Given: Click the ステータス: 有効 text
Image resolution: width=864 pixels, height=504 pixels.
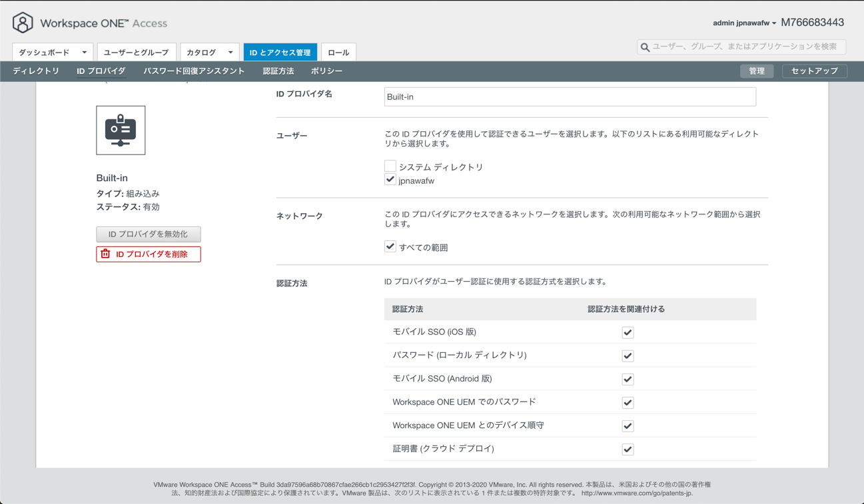Looking at the screenshot, I should (128, 207).
